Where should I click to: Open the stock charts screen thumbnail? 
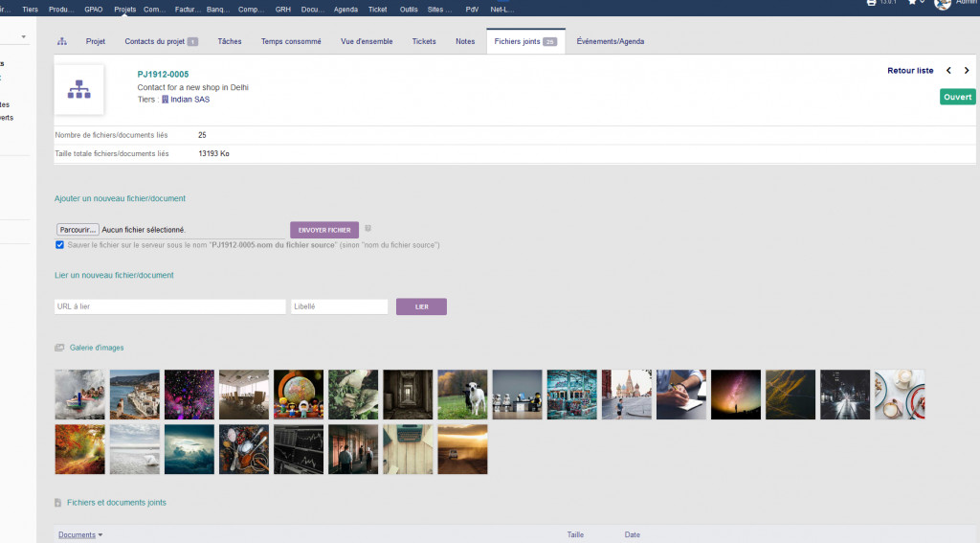click(x=299, y=449)
